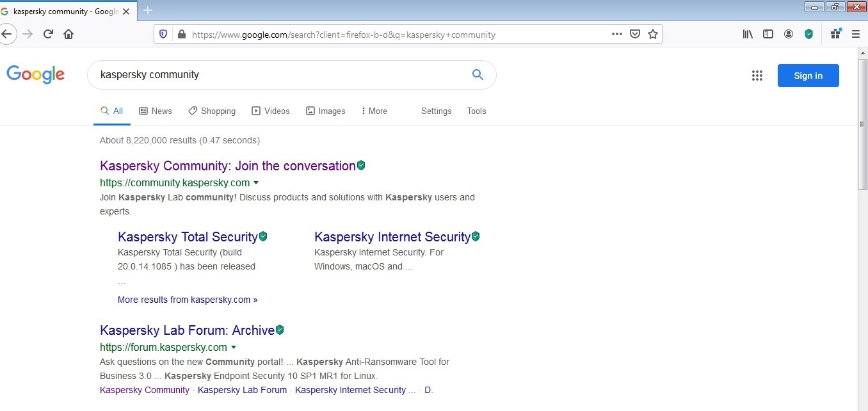Open Kaspersky Protection extension in toolbar
Screen dimensions: 868x411
tap(809, 35)
